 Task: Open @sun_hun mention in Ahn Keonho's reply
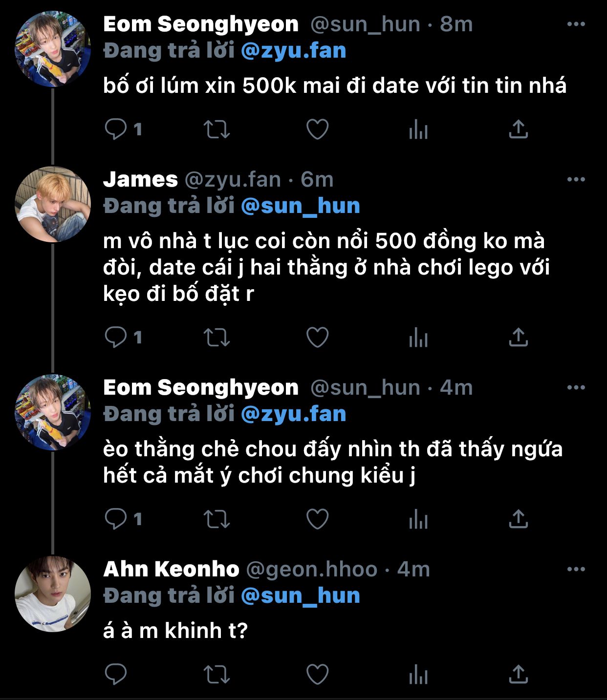coord(300,596)
